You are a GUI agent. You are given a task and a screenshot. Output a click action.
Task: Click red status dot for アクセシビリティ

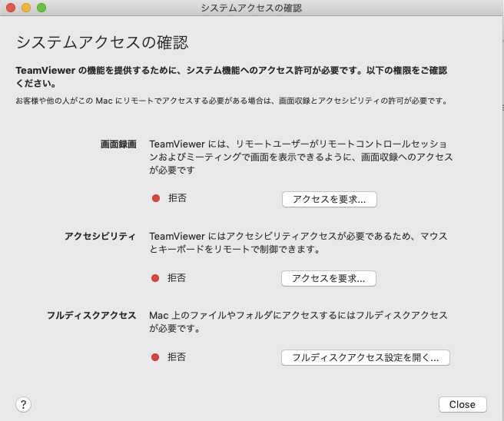click(155, 278)
